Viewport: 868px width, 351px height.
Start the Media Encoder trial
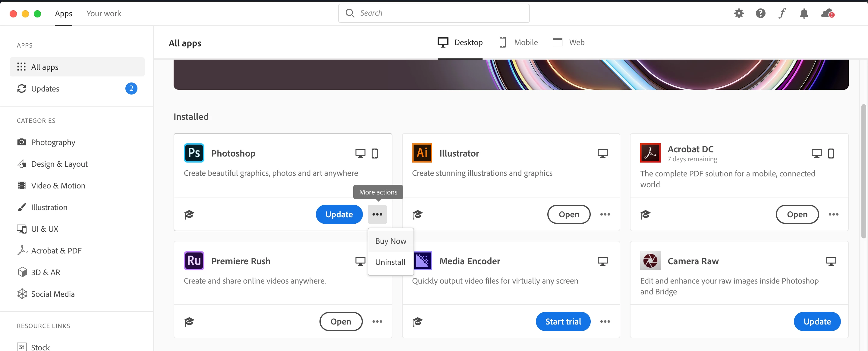(563, 322)
